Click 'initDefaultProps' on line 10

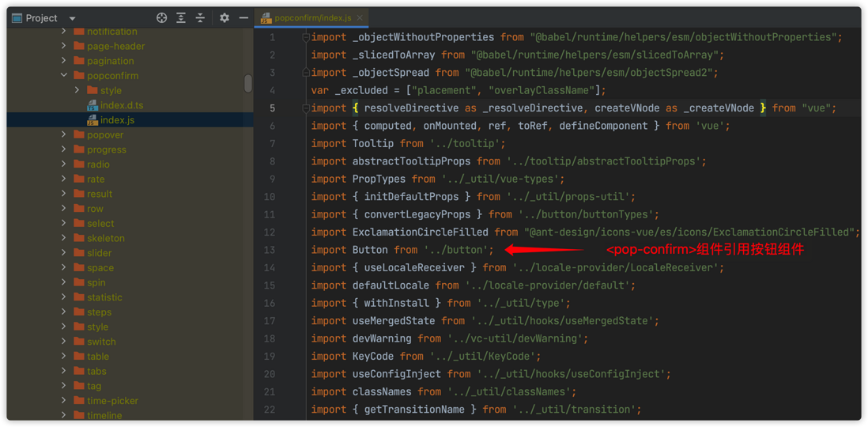click(412, 197)
